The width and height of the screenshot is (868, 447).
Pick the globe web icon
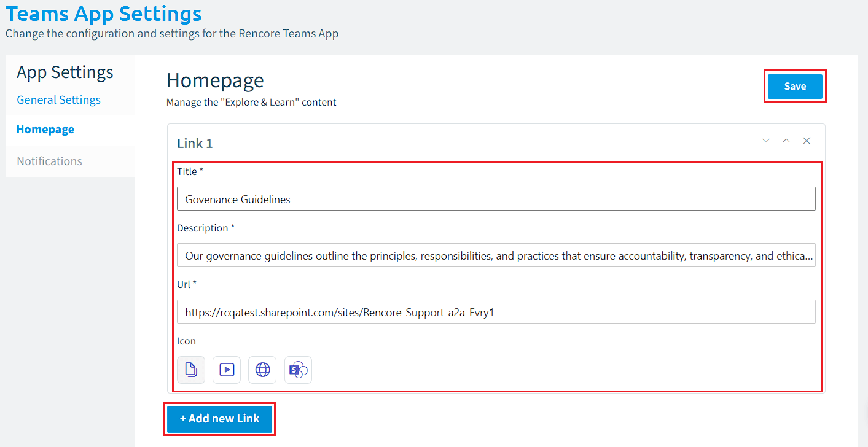(x=262, y=370)
